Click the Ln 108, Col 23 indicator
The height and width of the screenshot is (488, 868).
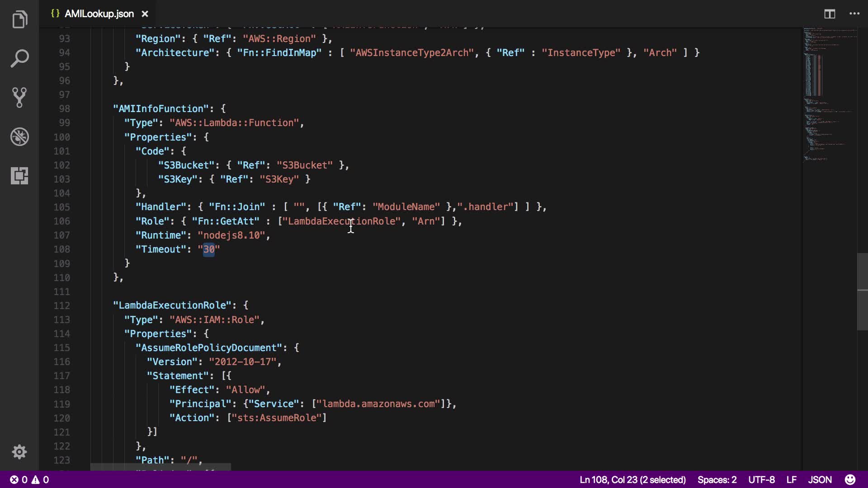632,479
